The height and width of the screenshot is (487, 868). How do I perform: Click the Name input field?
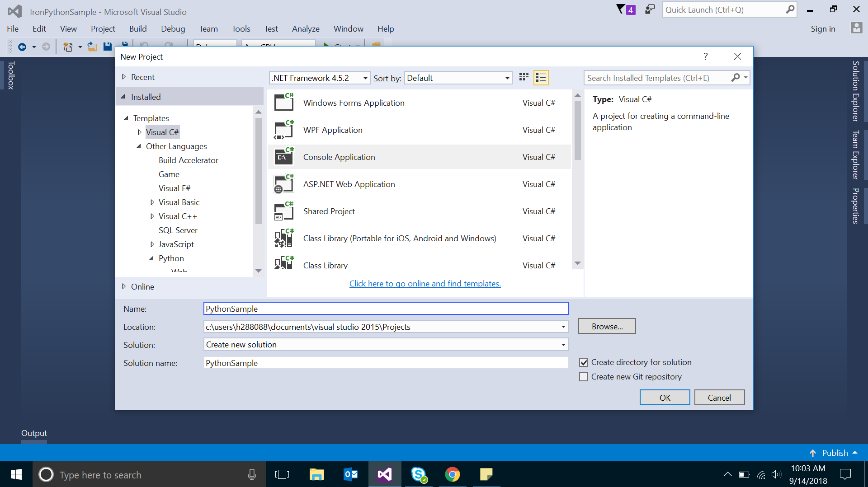pos(386,309)
